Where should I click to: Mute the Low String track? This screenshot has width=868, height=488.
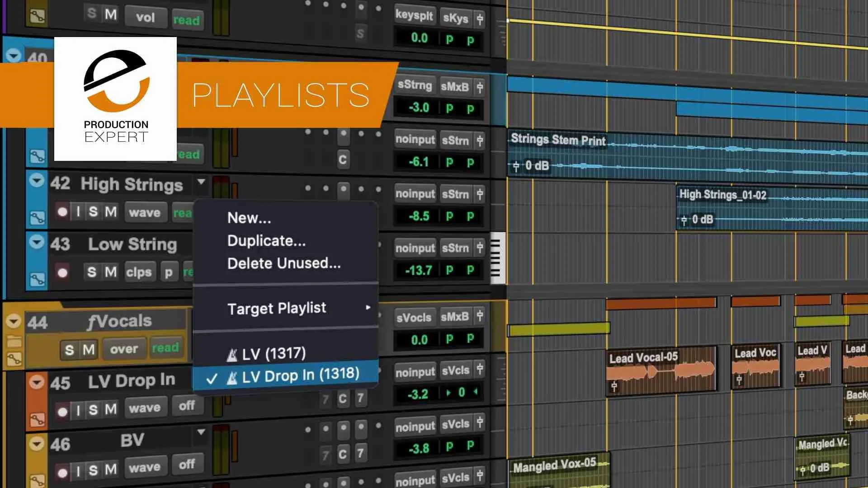[110, 272]
